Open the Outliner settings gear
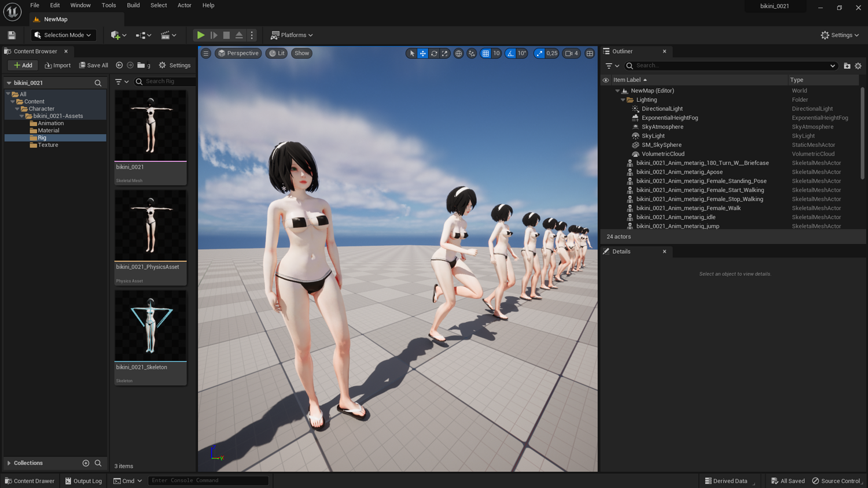 [858, 66]
